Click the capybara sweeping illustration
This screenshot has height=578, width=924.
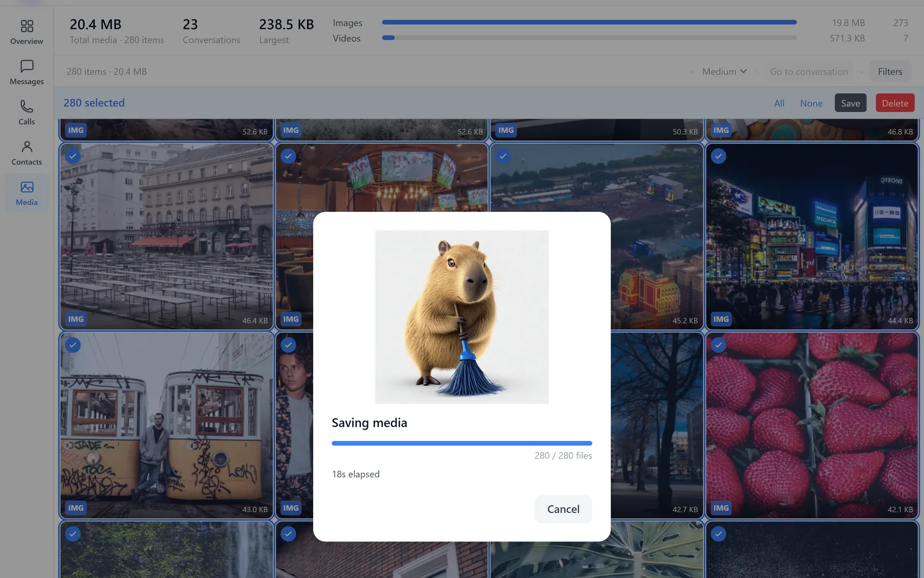pyautogui.click(x=461, y=317)
